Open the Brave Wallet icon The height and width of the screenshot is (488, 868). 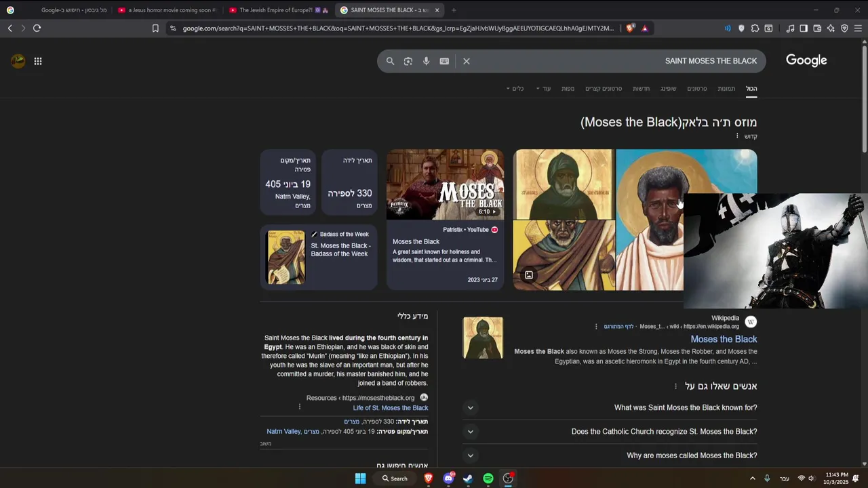[817, 28]
